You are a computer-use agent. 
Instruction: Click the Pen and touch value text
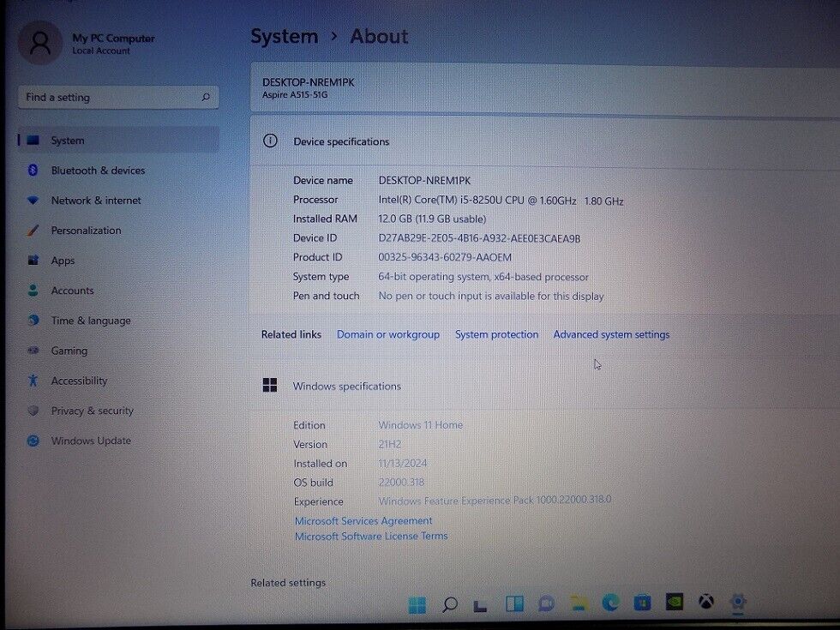click(490, 297)
